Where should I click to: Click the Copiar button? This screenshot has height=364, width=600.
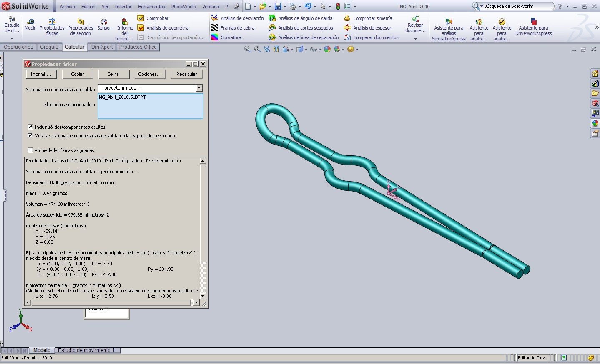tap(77, 74)
